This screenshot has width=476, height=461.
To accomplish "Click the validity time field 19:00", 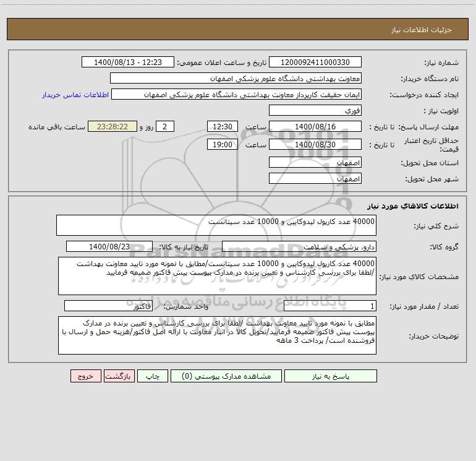I will click(x=222, y=144).
